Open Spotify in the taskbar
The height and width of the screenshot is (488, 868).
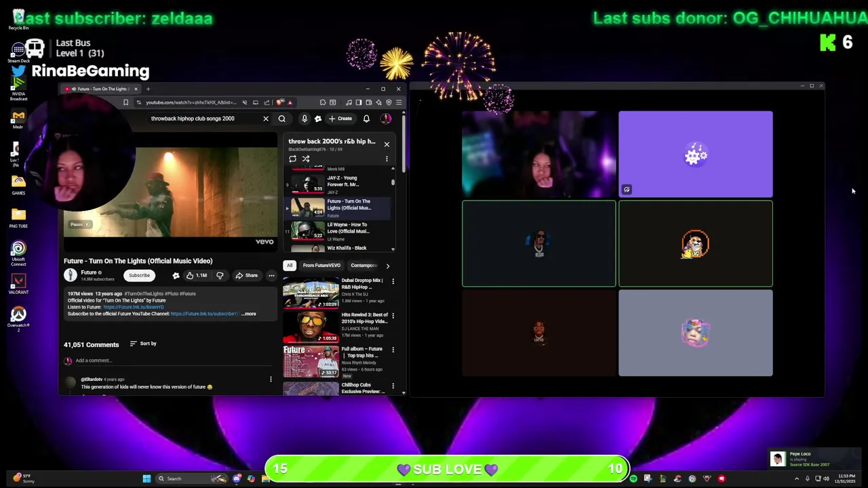tap(633, 479)
